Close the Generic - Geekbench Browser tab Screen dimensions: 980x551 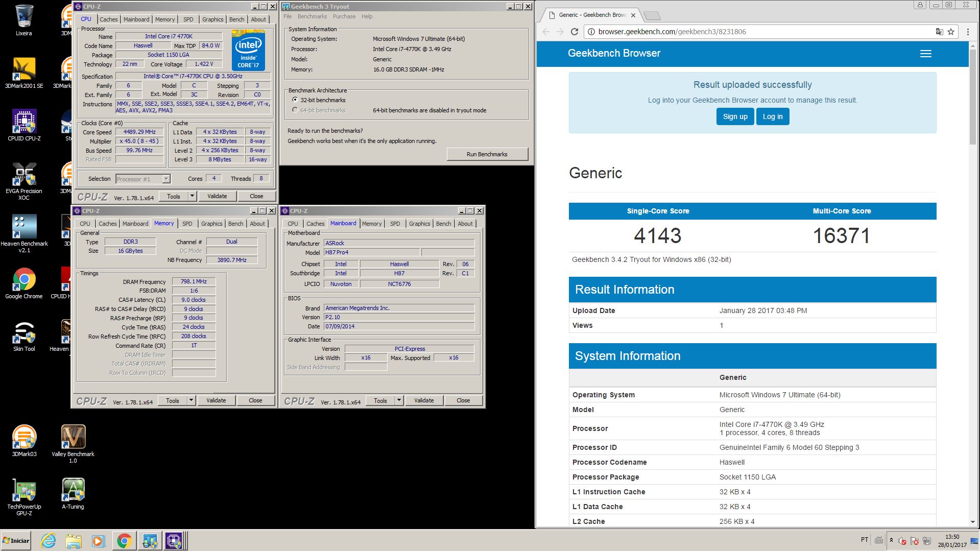pyautogui.click(x=633, y=15)
